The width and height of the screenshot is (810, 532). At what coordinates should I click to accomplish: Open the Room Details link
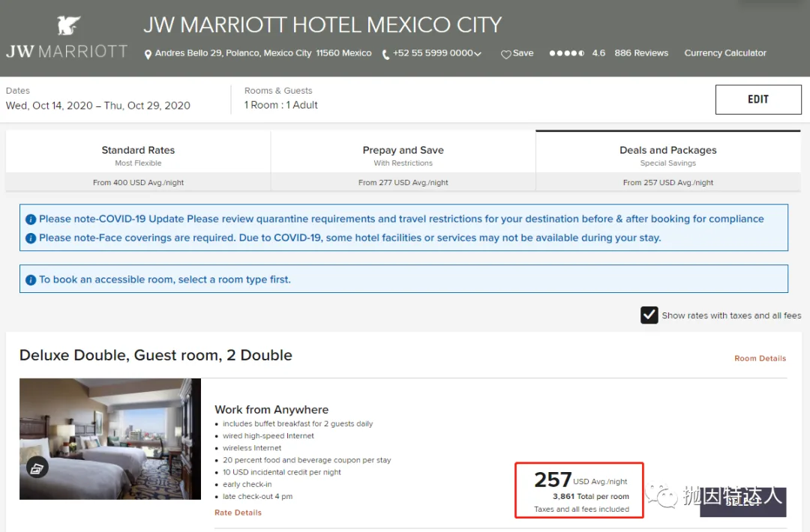(760, 359)
